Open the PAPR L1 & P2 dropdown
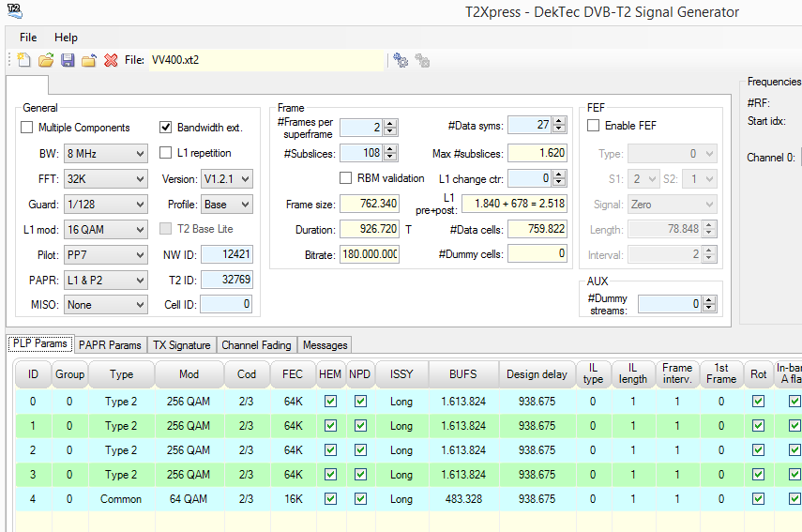 106,281
